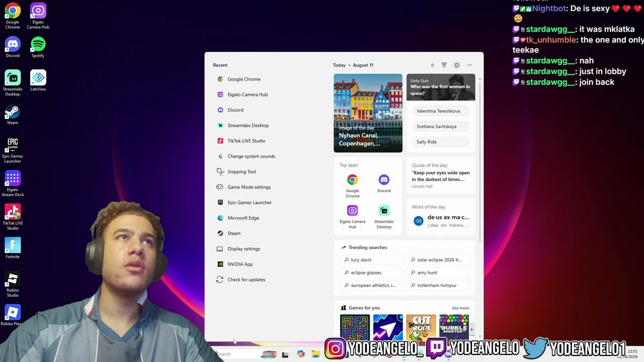Click See more for games
Viewport: 644px width, 362px height.
click(460, 308)
